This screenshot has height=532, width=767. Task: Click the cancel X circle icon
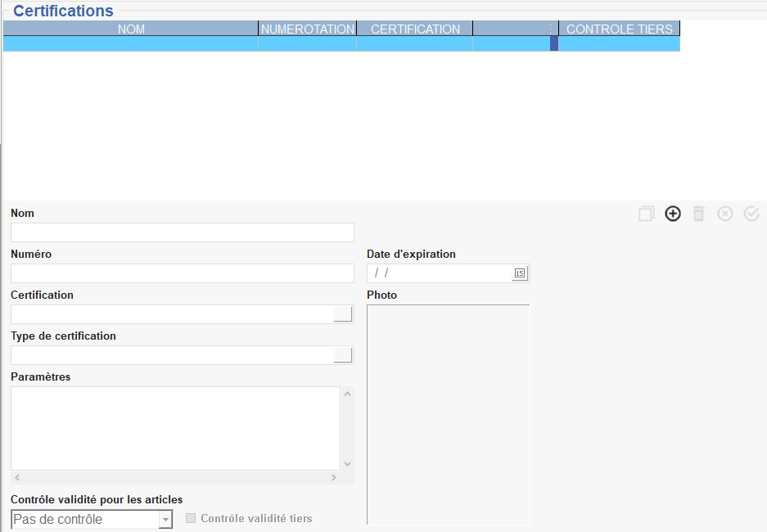click(725, 214)
